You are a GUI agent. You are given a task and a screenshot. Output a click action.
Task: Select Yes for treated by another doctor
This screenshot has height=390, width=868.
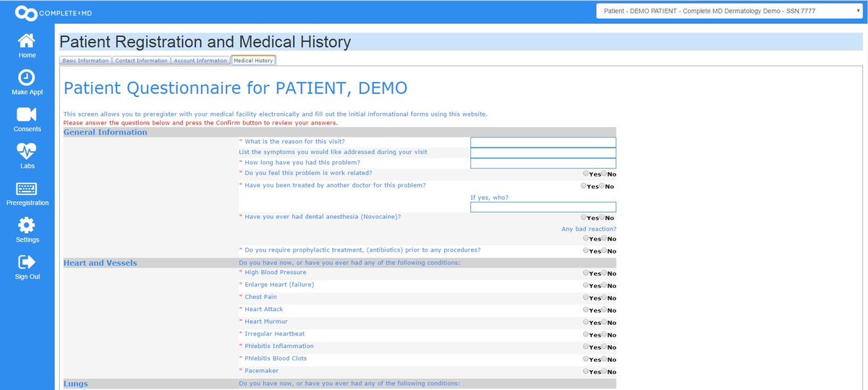(x=584, y=186)
